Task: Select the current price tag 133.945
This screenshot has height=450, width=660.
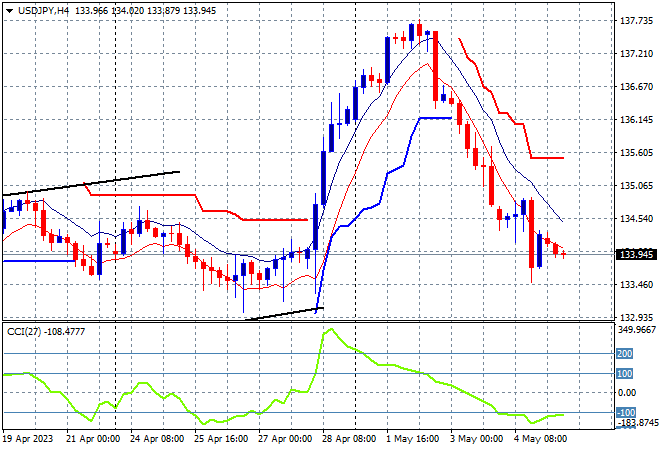Action: pyautogui.click(x=636, y=254)
